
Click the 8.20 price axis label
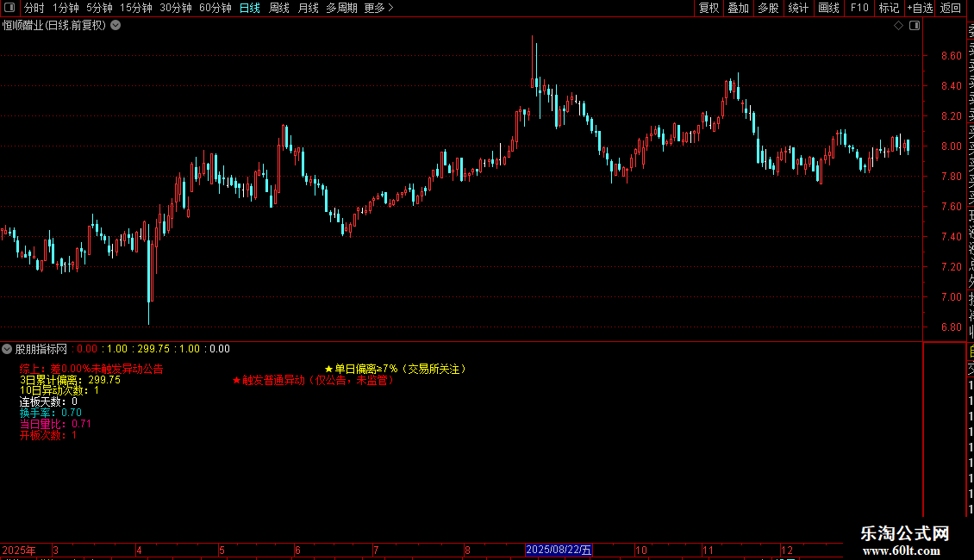point(951,116)
